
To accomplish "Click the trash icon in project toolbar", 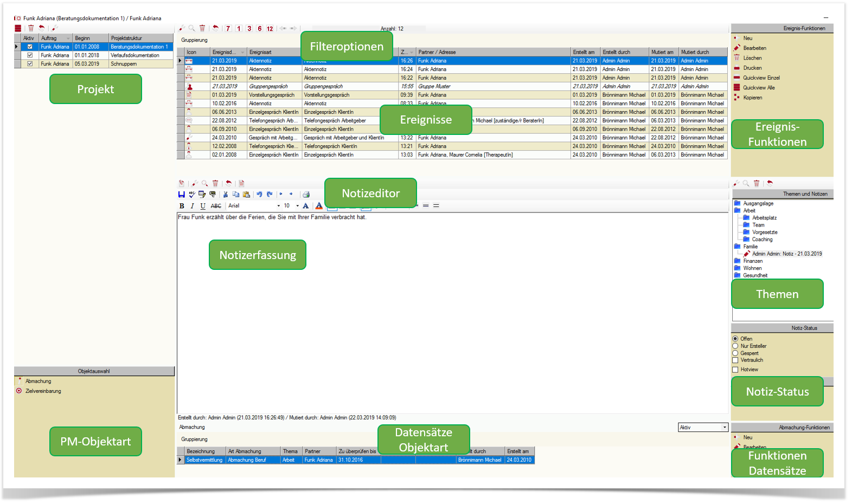I will click(x=31, y=28).
